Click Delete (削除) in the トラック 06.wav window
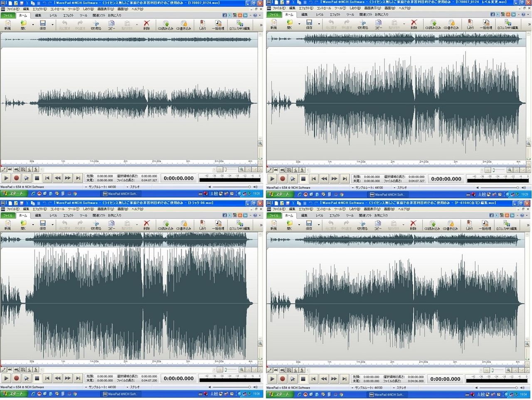 pyautogui.click(x=147, y=225)
